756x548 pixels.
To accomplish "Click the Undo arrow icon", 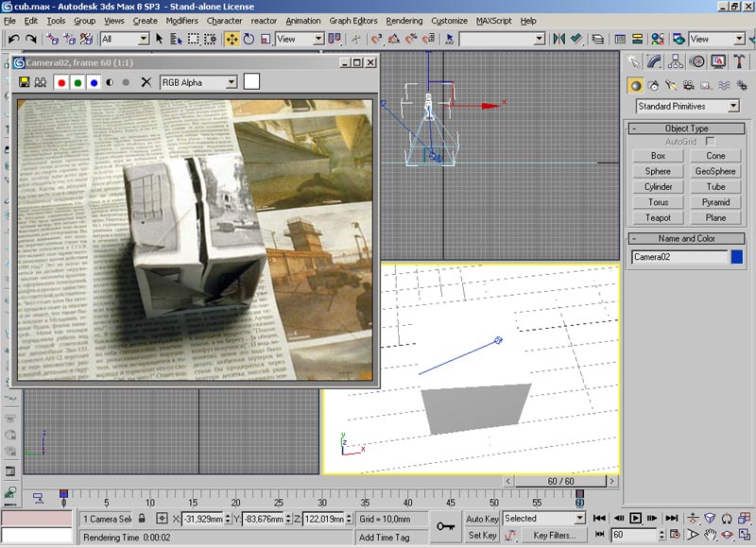I will click(x=13, y=39).
